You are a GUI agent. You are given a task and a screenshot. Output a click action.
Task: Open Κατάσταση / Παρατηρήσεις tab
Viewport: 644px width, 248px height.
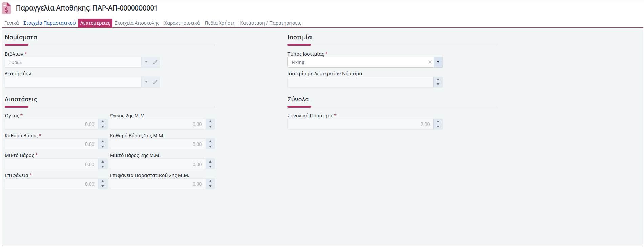click(x=271, y=23)
